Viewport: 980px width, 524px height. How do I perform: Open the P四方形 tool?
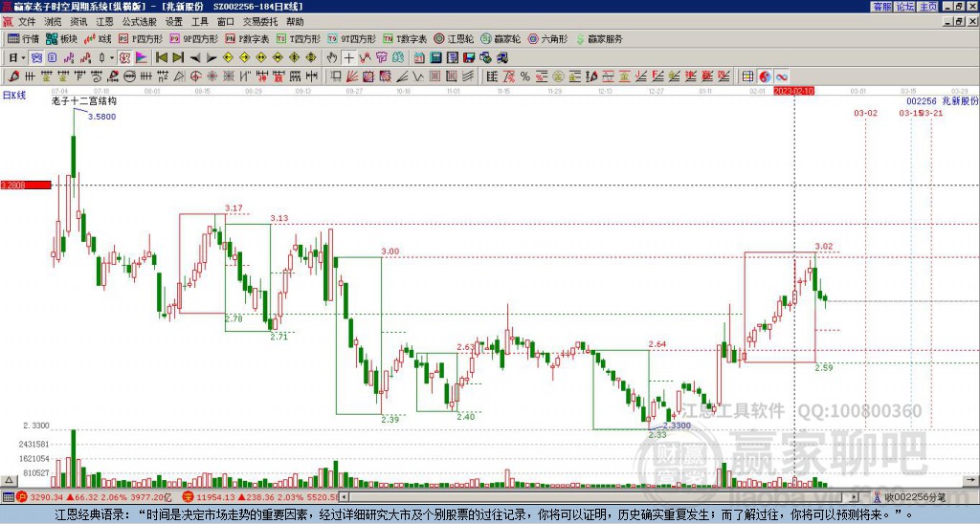click(x=141, y=38)
